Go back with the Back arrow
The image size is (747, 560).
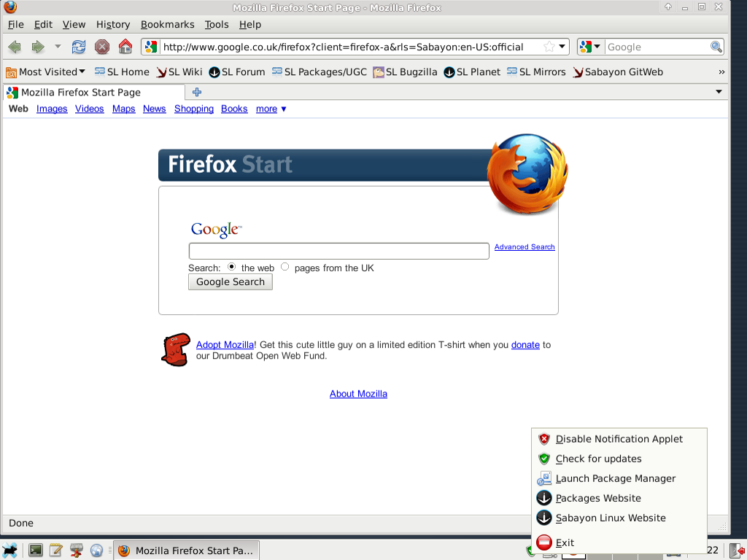(x=15, y=47)
